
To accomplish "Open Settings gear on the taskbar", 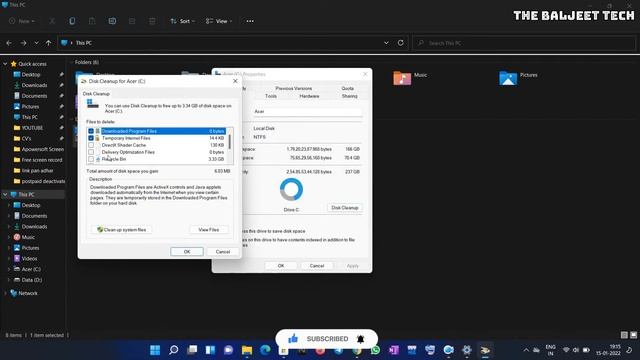I will (x=467, y=350).
